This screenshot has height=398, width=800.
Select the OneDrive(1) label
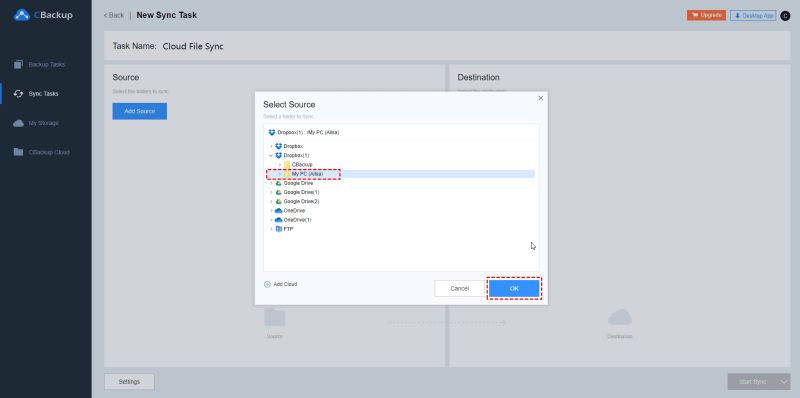point(297,220)
